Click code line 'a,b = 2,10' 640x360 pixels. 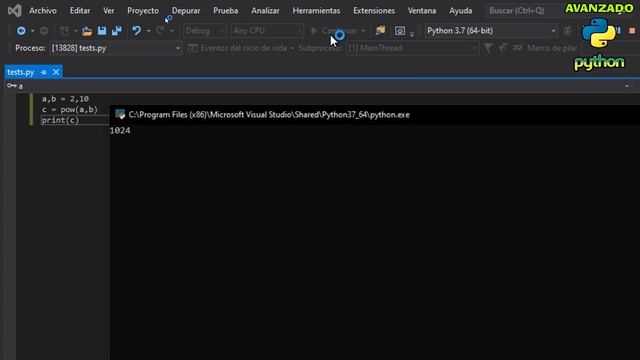[65, 99]
